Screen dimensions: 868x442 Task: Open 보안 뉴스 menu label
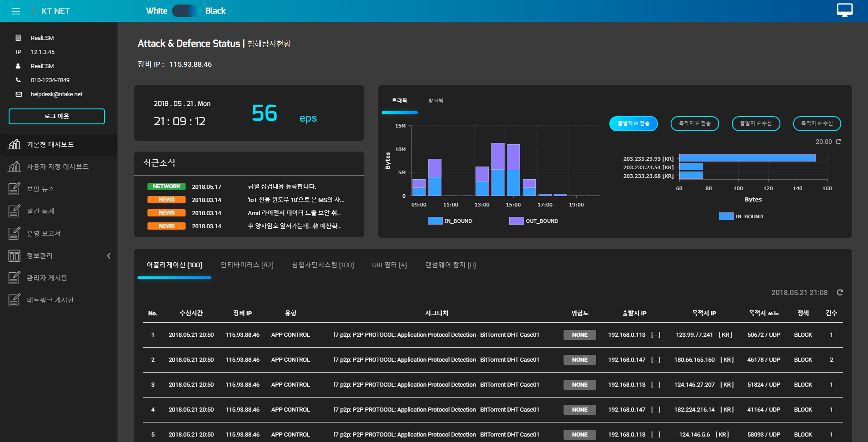(x=40, y=189)
